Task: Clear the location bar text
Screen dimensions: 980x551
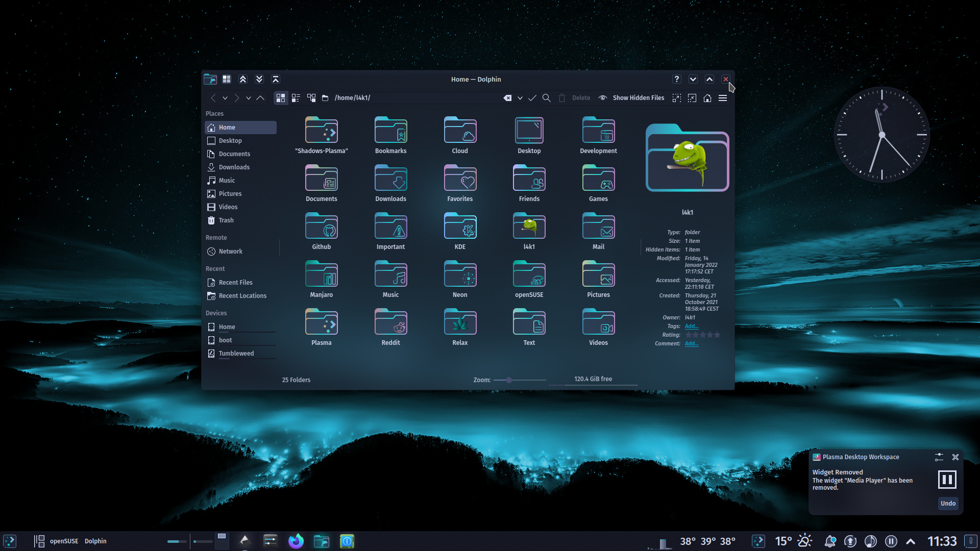Action: click(x=507, y=98)
